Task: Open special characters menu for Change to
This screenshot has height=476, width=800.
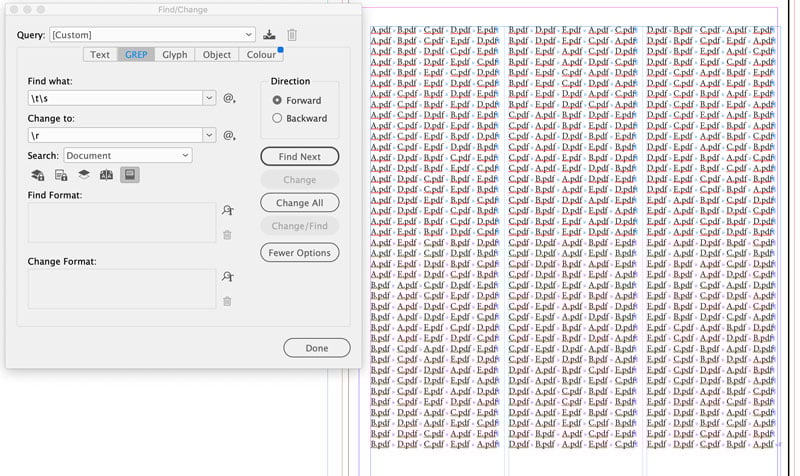Action: [x=229, y=135]
